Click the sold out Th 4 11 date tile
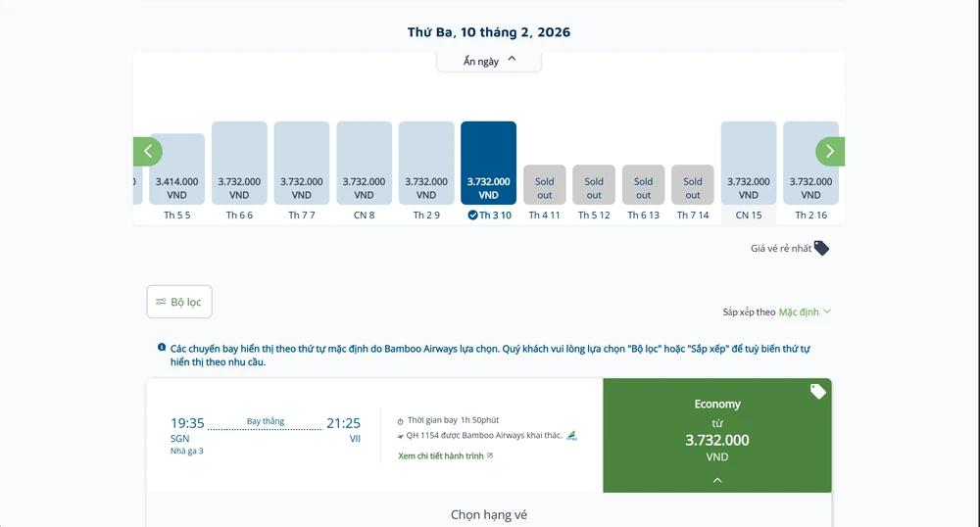 click(x=545, y=184)
